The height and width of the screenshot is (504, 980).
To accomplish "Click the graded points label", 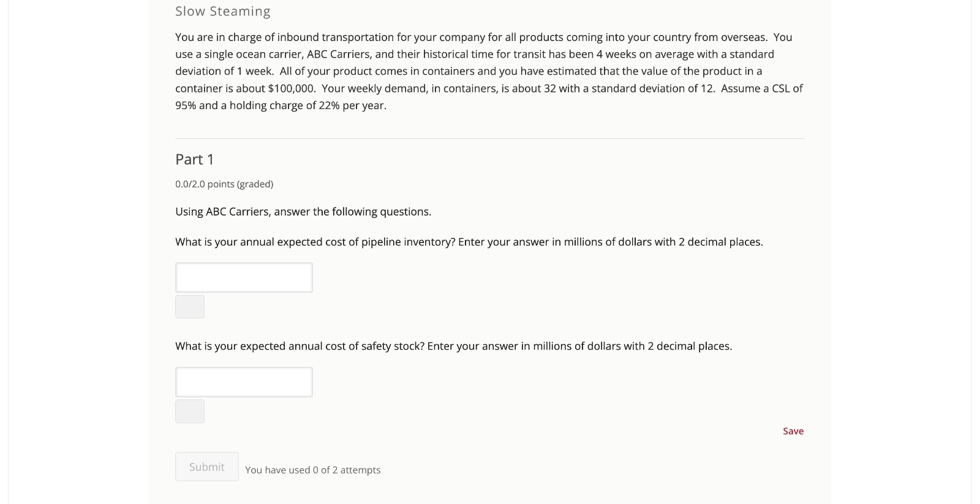I will [x=224, y=184].
